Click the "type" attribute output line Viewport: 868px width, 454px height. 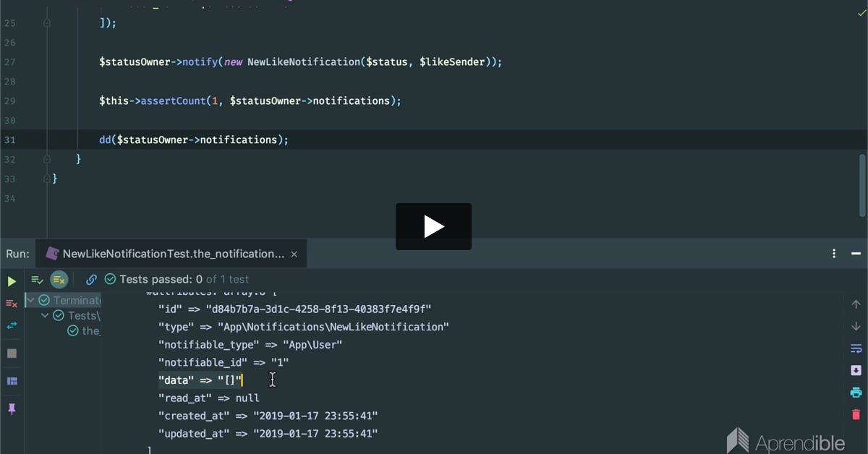tap(304, 327)
